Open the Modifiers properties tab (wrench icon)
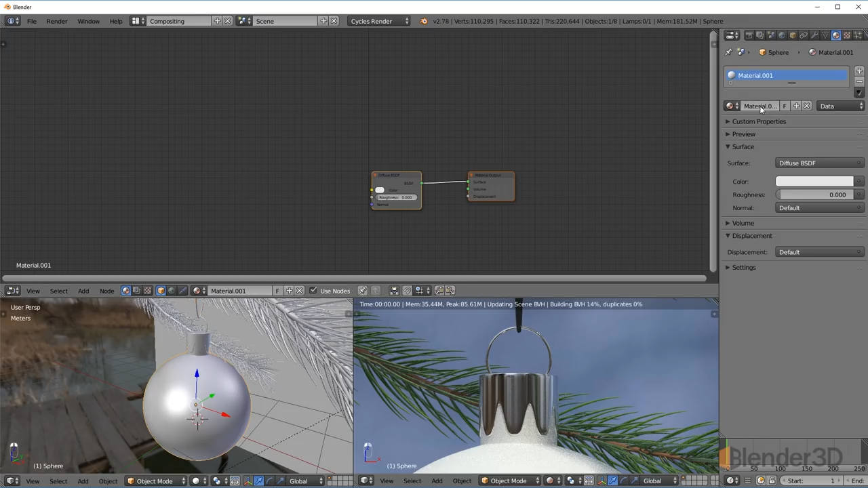This screenshot has height=488, width=868. [x=814, y=35]
